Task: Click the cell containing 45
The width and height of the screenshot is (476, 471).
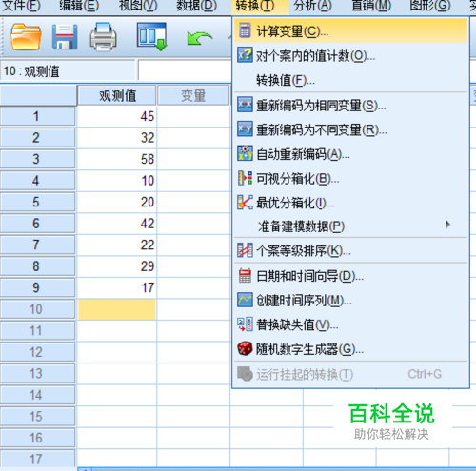Action: click(117, 116)
